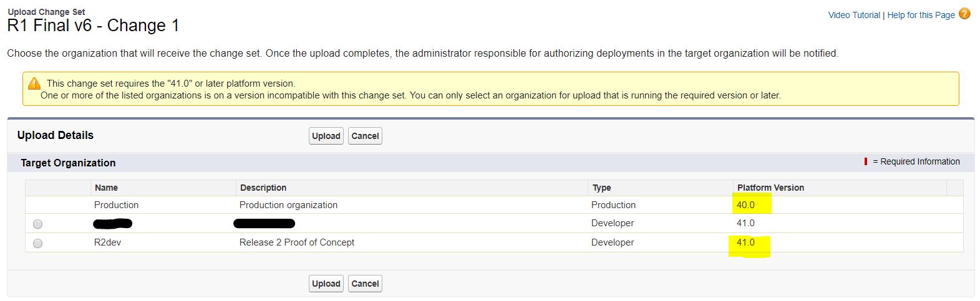
Task: Click the Type column header
Action: coord(601,188)
